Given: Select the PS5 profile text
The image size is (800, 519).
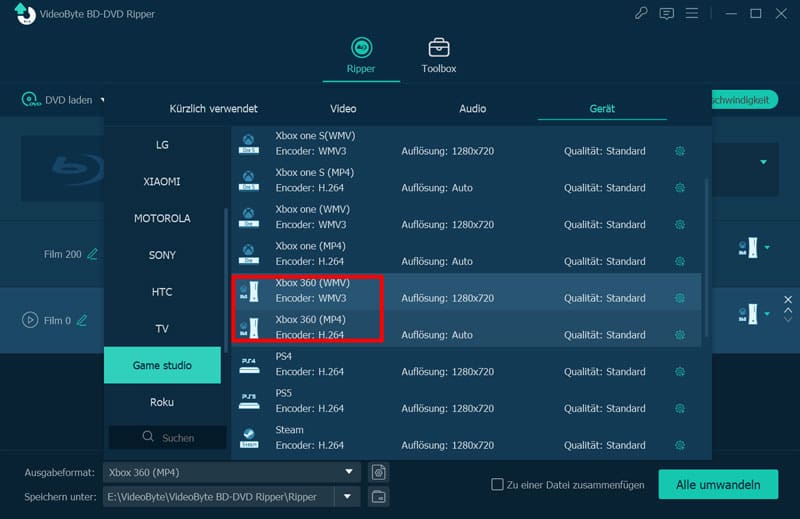Looking at the screenshot, I should 284,393.
